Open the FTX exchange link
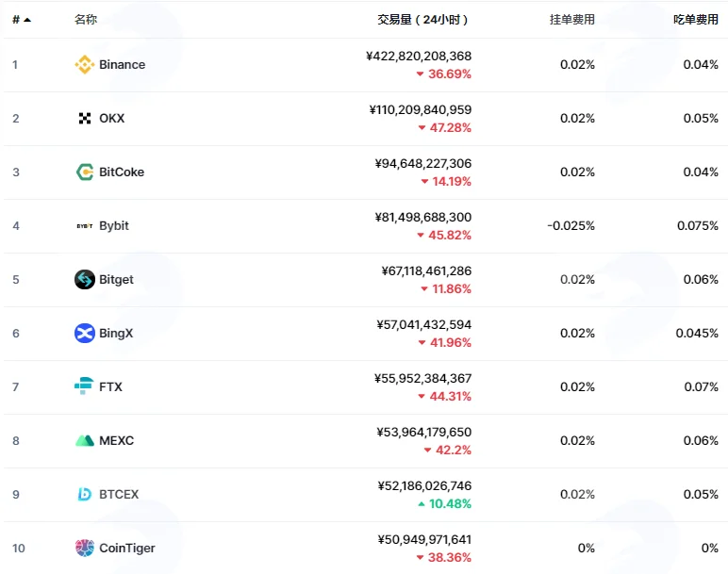 [110, 387]
